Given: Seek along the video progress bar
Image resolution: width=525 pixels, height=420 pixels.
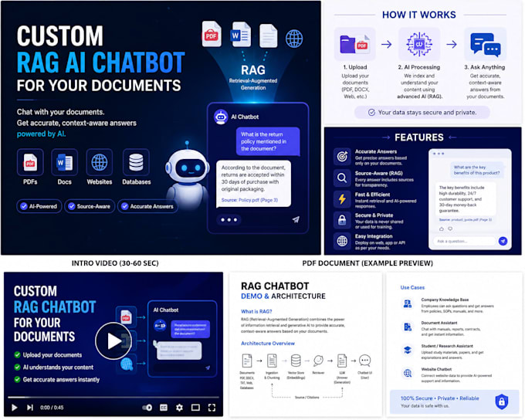Looking at the screenshot, I should (113, 398).
